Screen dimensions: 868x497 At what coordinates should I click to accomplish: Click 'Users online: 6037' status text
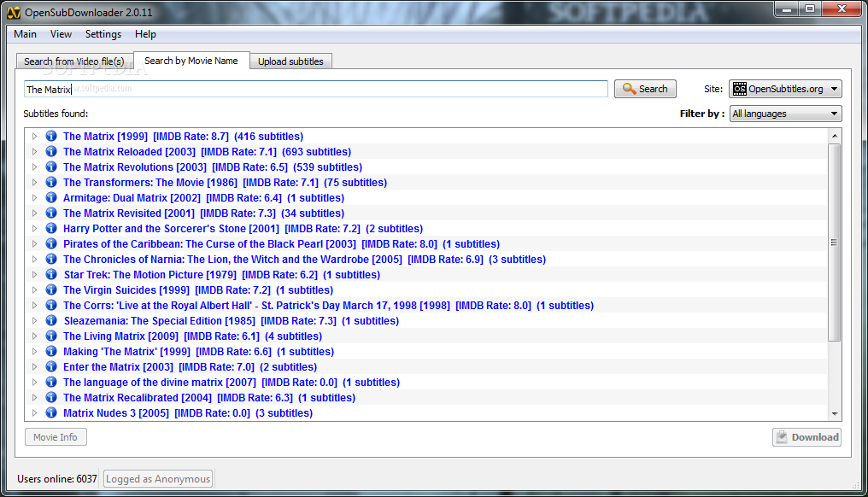pyautogui.click(x=57, y=479)
